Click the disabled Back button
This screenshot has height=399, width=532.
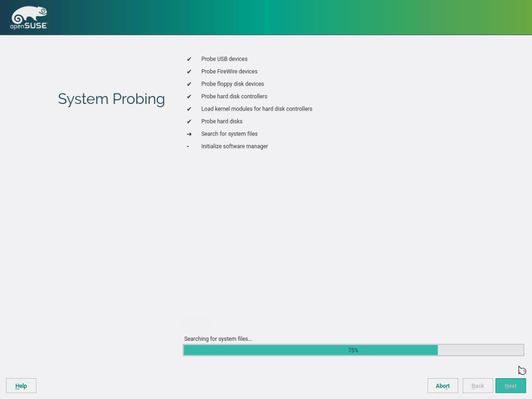pos(477,385)
